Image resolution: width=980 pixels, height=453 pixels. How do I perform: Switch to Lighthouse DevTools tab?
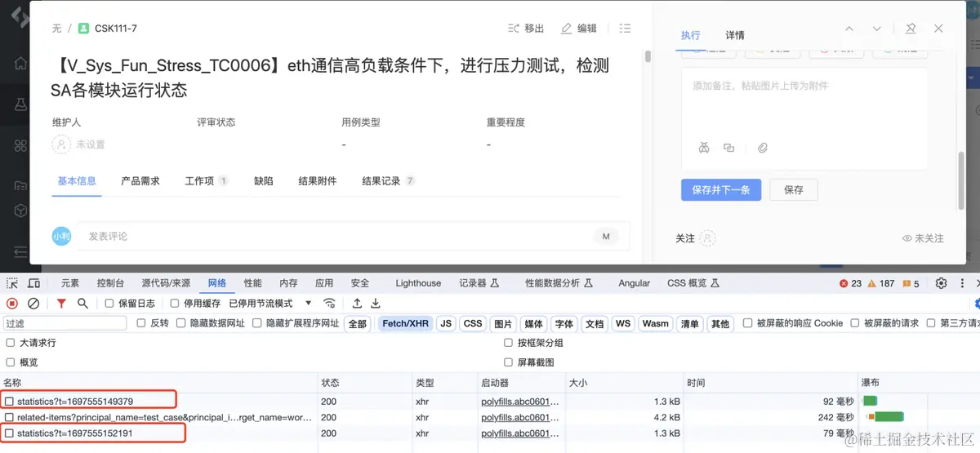(418, 283)
